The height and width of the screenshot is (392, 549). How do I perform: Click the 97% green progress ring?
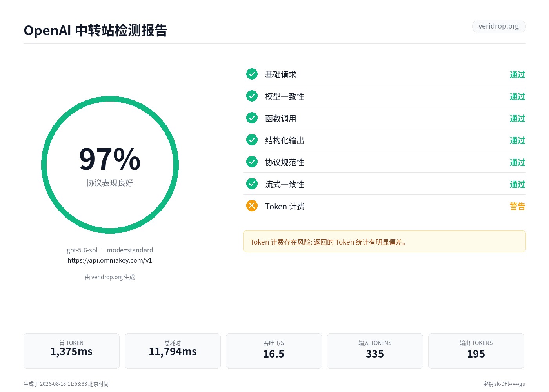coord(110,165)
